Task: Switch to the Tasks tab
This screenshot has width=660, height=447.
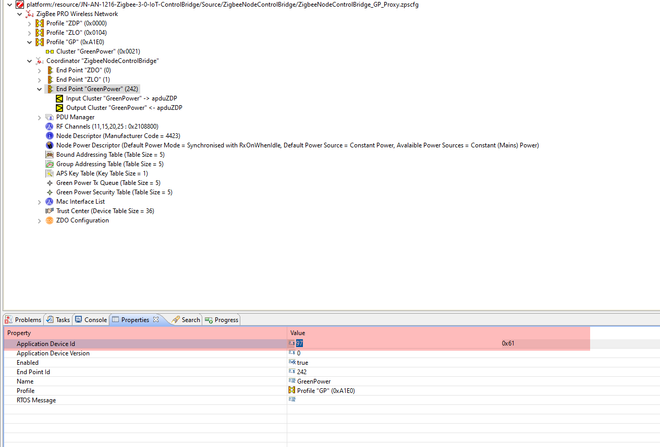Action: coord(58,320)
